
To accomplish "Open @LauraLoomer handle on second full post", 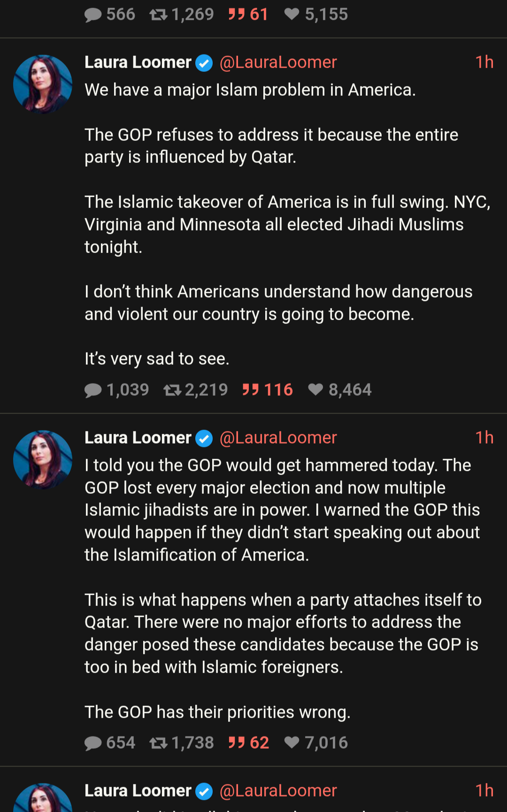I will tap(278, 438).
